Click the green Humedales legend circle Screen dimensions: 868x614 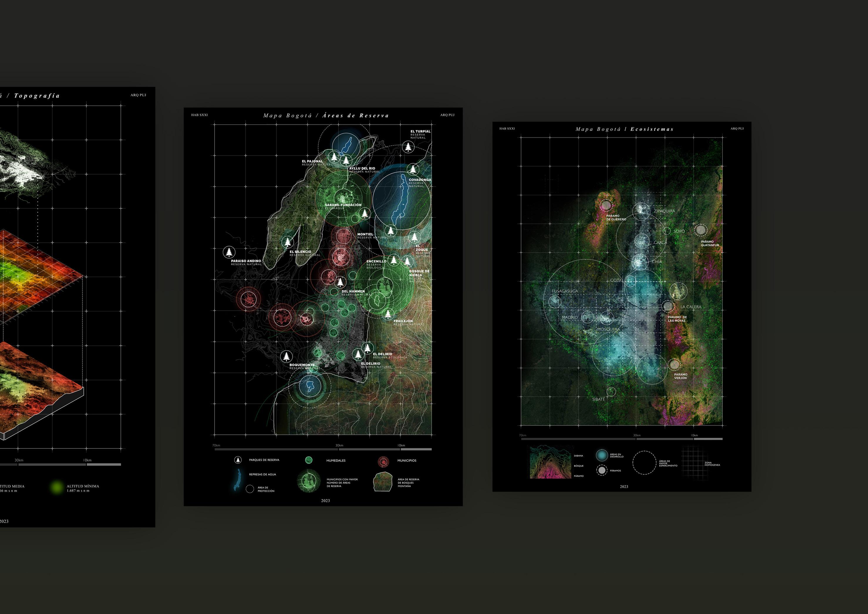point(309,460)
